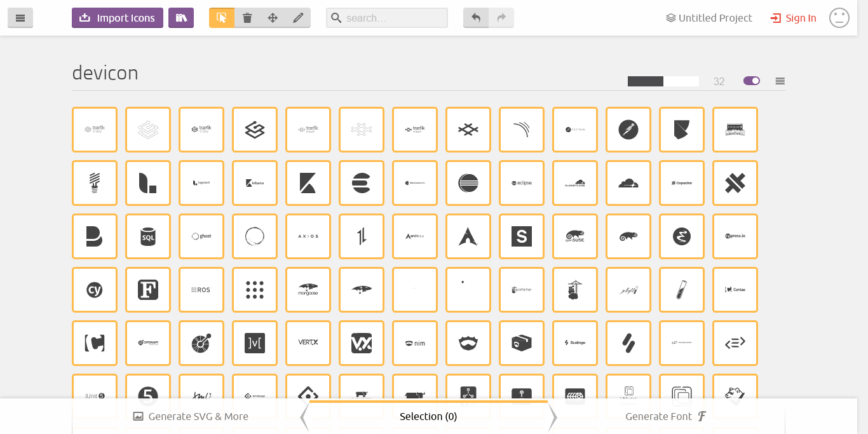Activate the Edit pencil tool

(x=298, y=18)
